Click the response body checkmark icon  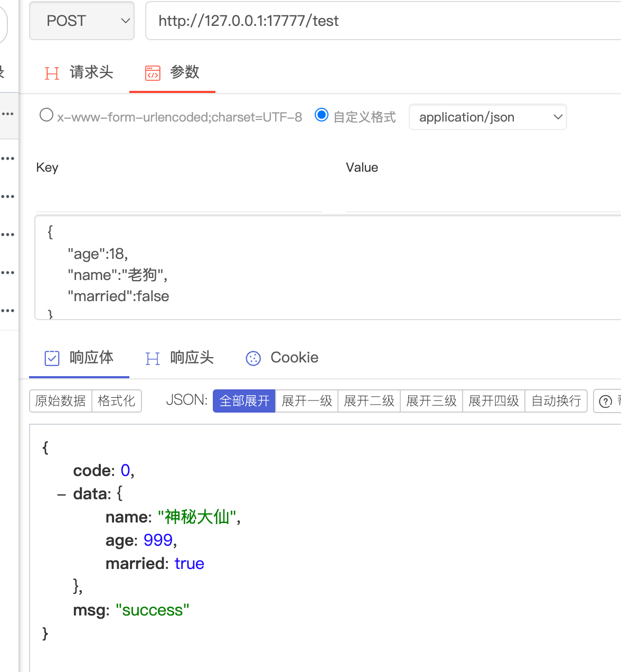[52, 358]
